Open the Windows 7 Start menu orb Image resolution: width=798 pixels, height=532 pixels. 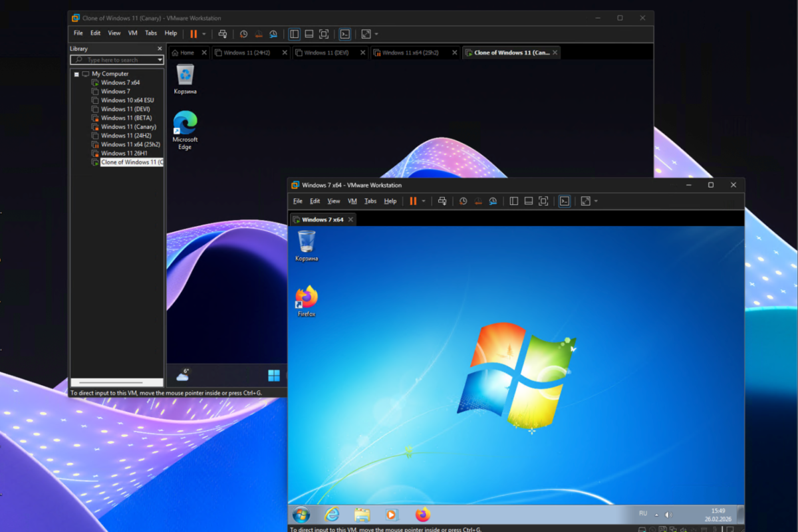(x=301, y=514)
